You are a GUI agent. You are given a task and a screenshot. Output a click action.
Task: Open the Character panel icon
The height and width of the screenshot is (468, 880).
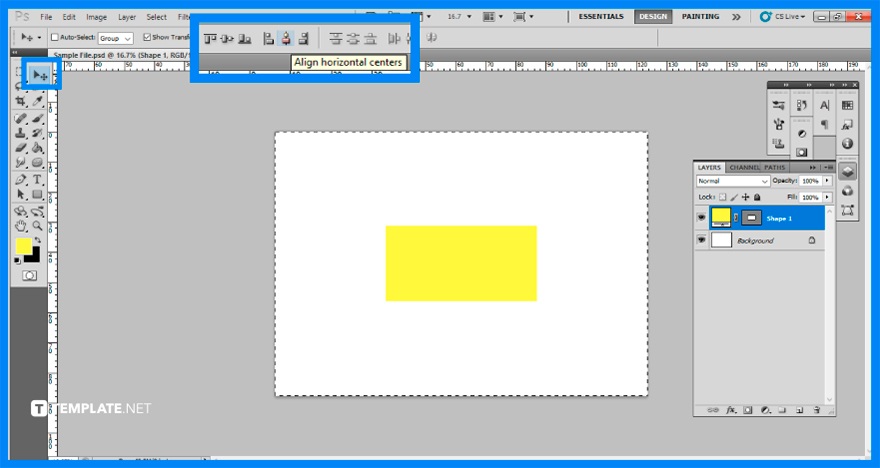[824, 105]
